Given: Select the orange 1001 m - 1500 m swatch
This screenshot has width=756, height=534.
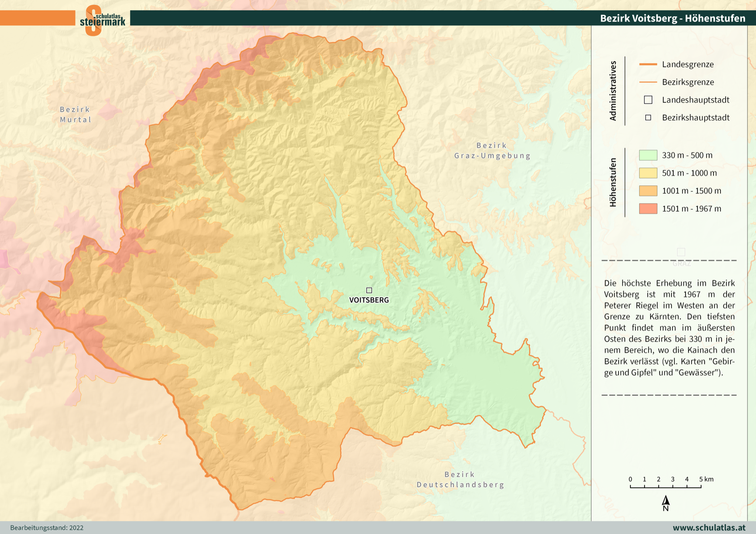Looking at the screenshot, I should coord(648,191).
